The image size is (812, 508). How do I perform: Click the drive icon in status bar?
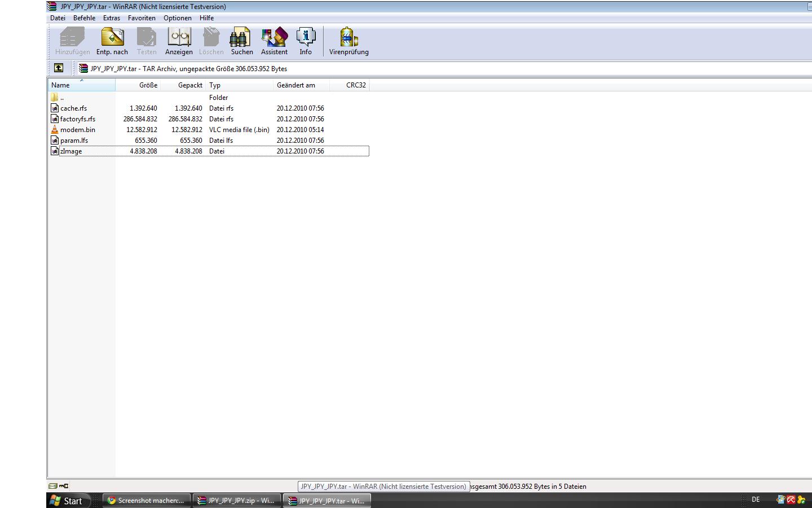point(53,486)
